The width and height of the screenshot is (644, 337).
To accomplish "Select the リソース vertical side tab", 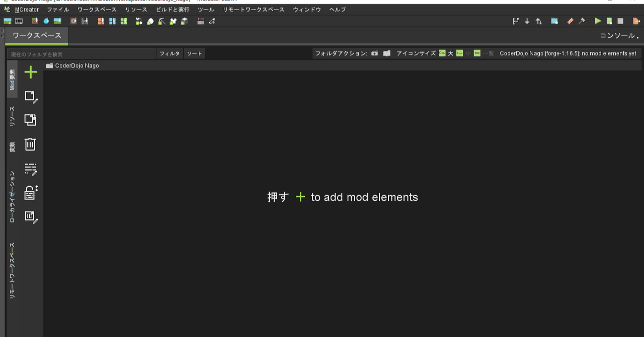I will (x=13, y=116).
